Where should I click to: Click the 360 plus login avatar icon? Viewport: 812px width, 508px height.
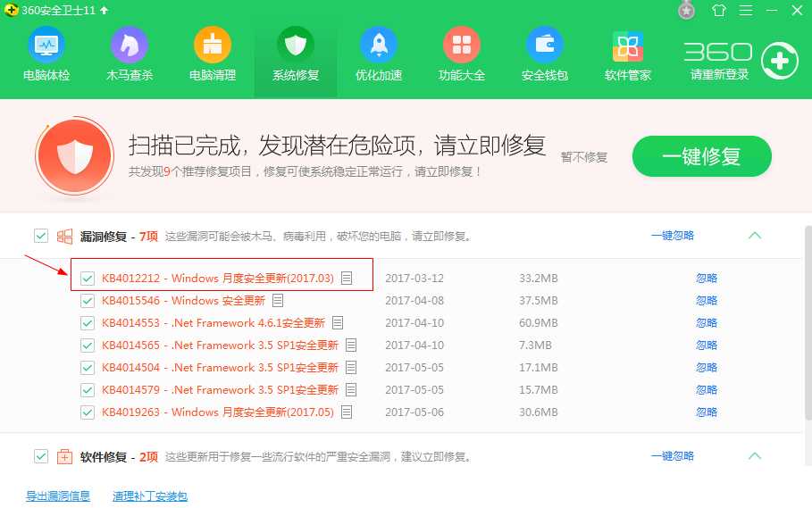(779, 61)
